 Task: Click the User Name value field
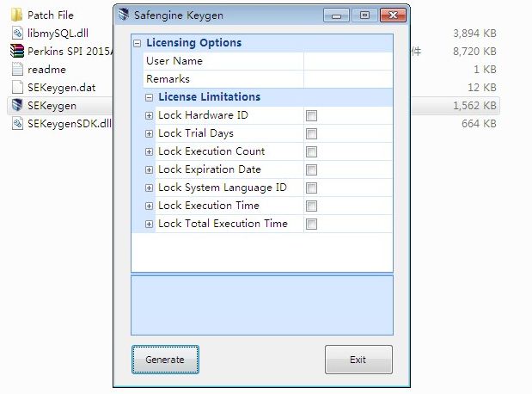pyautogui.click(x=347, y=61)
